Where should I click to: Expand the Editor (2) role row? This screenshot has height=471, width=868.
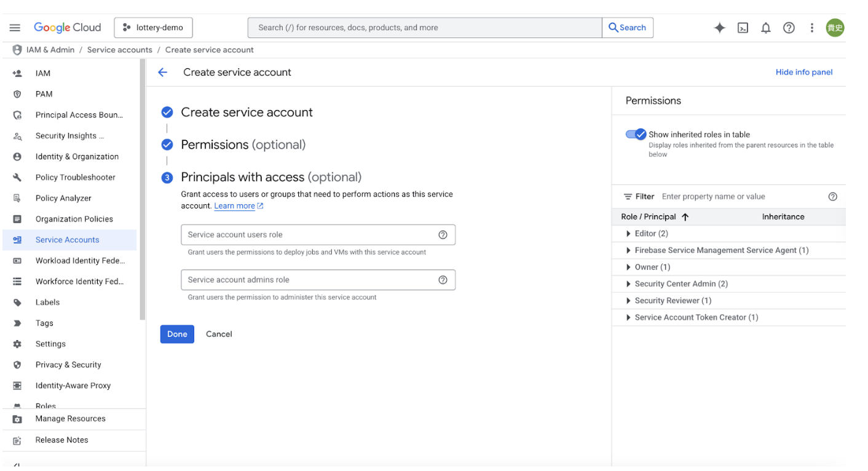pyautogui.click(x=628, y=234)
